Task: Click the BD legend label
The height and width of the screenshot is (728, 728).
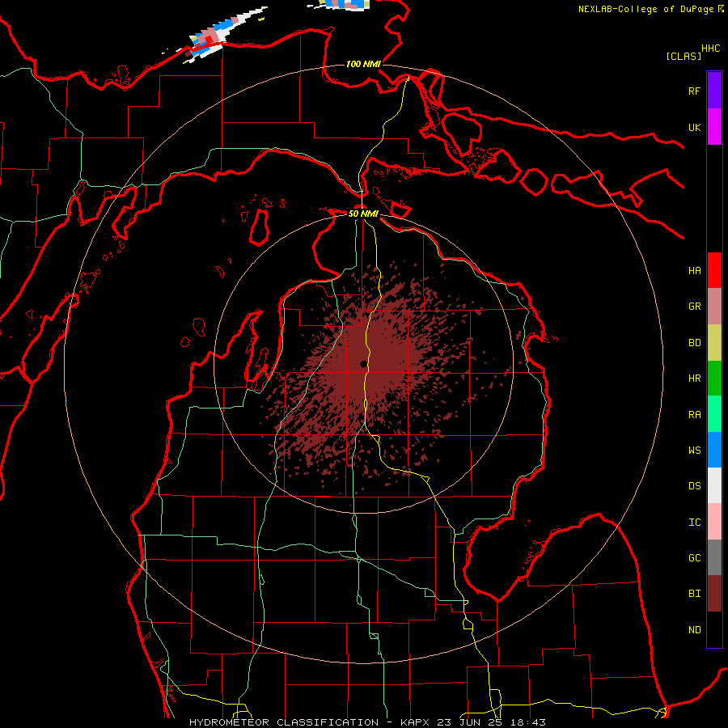Action: (694, 343)
